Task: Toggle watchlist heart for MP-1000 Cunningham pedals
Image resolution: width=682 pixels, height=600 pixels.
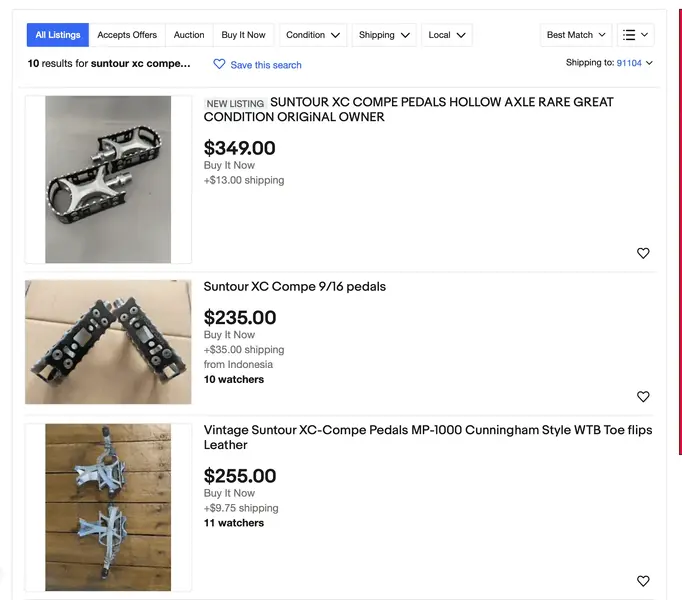Action: [643, 581]
